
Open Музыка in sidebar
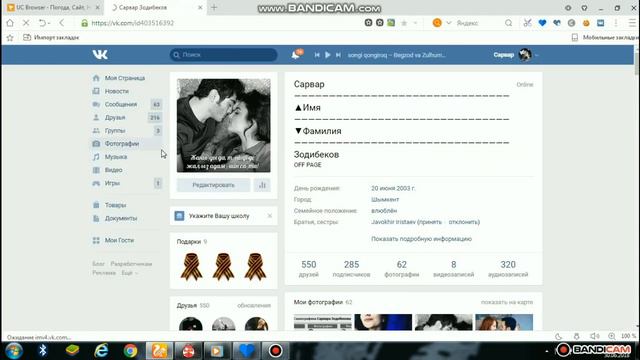[116, 157]
